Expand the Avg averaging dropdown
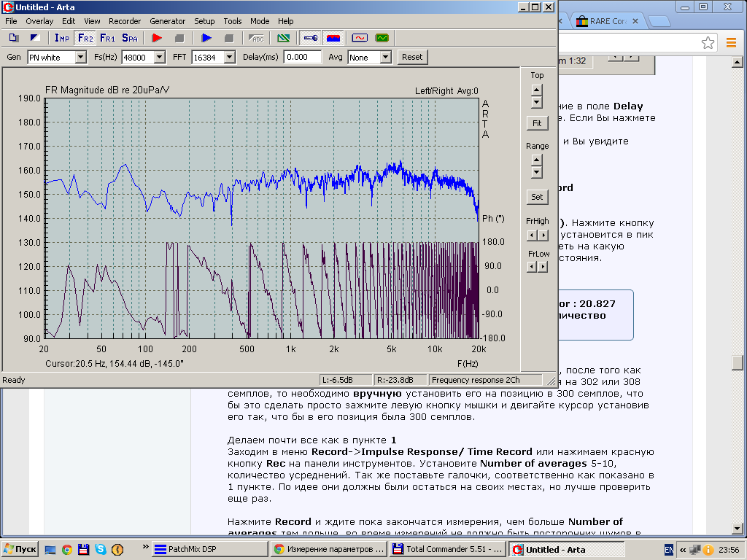Viewport: 747px width, 560px height. 386,57
